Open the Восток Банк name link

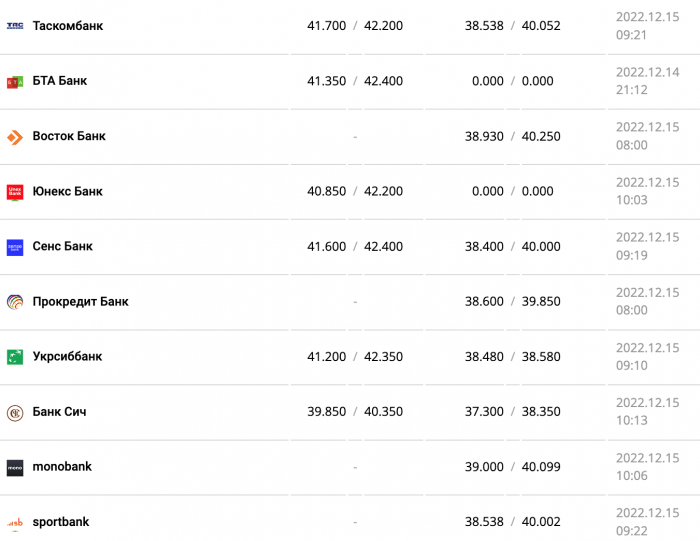point(69,136)
